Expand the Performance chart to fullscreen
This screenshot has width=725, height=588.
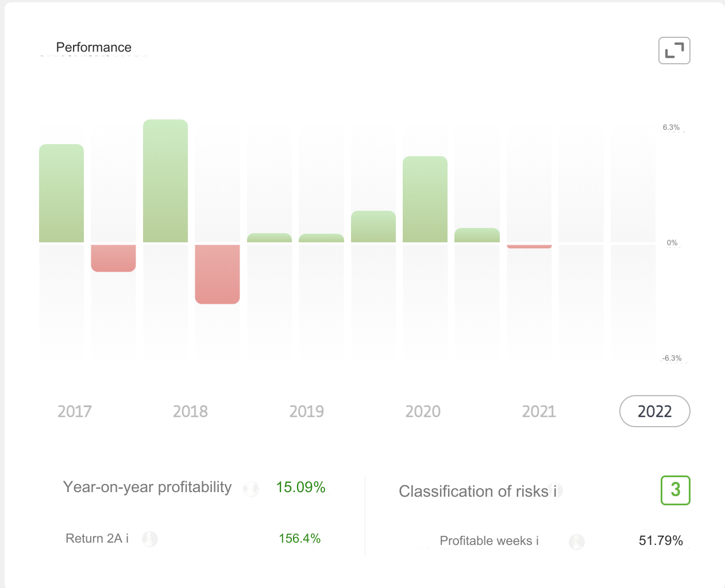click(x=674, y=51)
